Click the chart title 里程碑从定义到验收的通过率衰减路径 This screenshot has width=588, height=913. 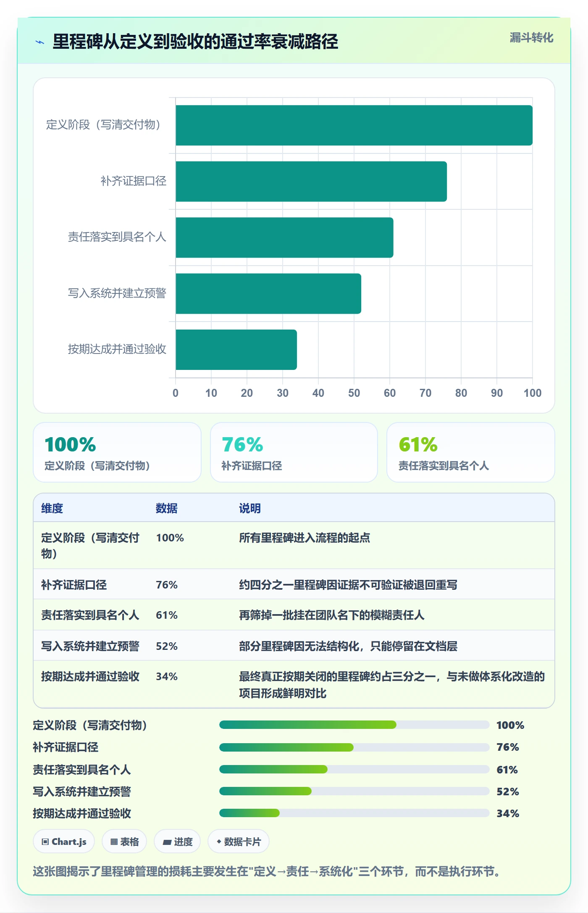pos(195,42)
